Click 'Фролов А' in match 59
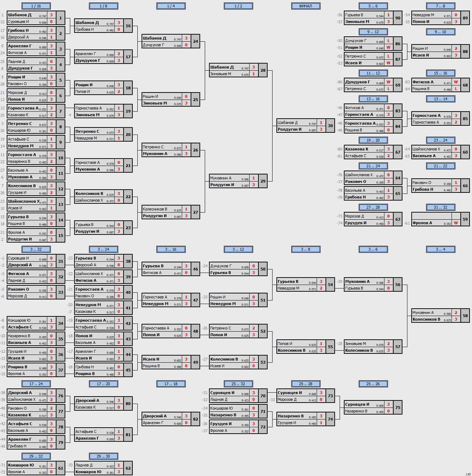Viewport: 472px width, 476px height. (x=422, y=223)
